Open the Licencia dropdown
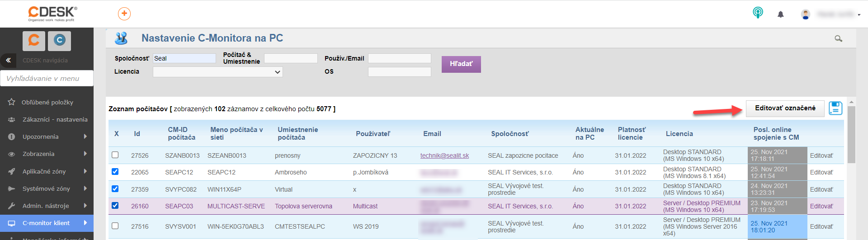Image resolution: width=868 pixels, height=240 pixels. click(x=218, y=72)
